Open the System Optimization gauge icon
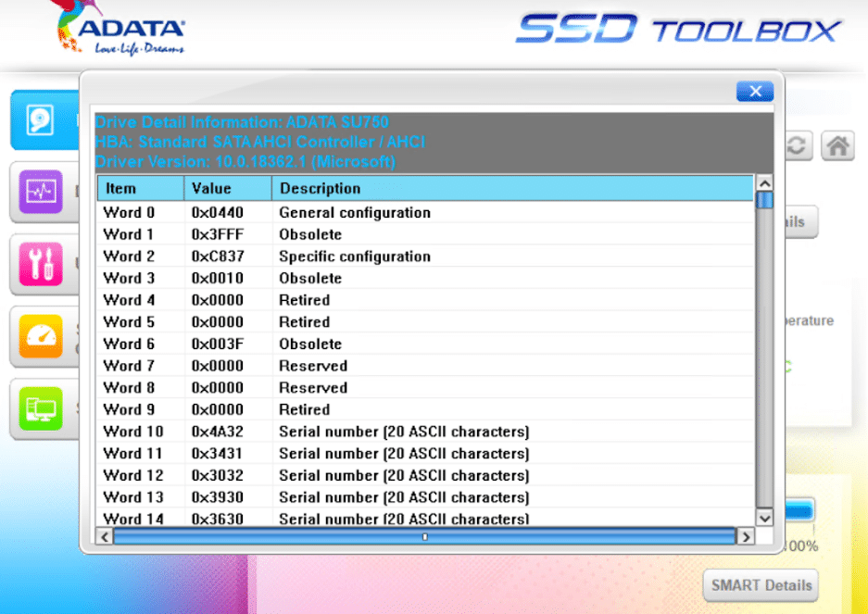The image size is (868, 614). (41, 336)
